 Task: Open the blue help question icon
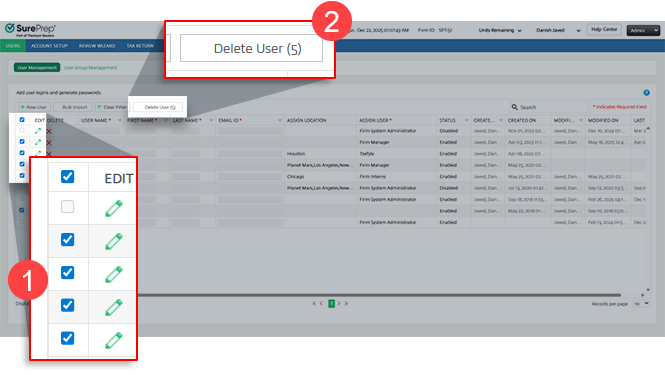pos(646,92)
